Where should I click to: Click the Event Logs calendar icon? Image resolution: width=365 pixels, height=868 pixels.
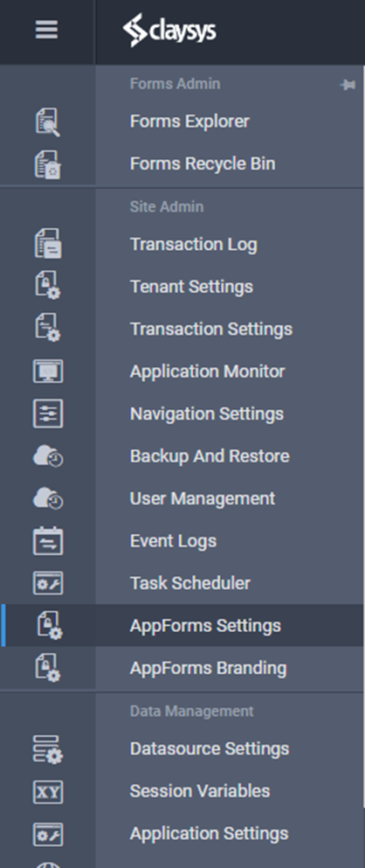pos(47,541)
